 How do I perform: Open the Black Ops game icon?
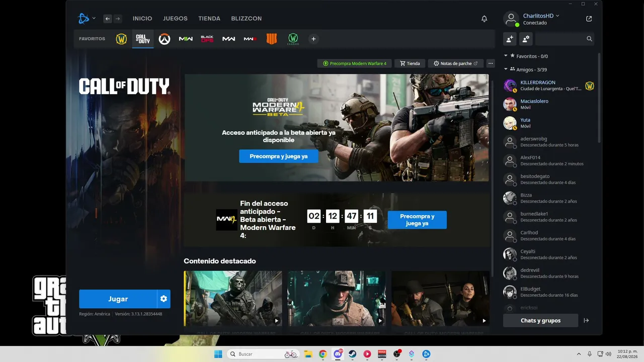pyautogui.click(x=207, y=39)
